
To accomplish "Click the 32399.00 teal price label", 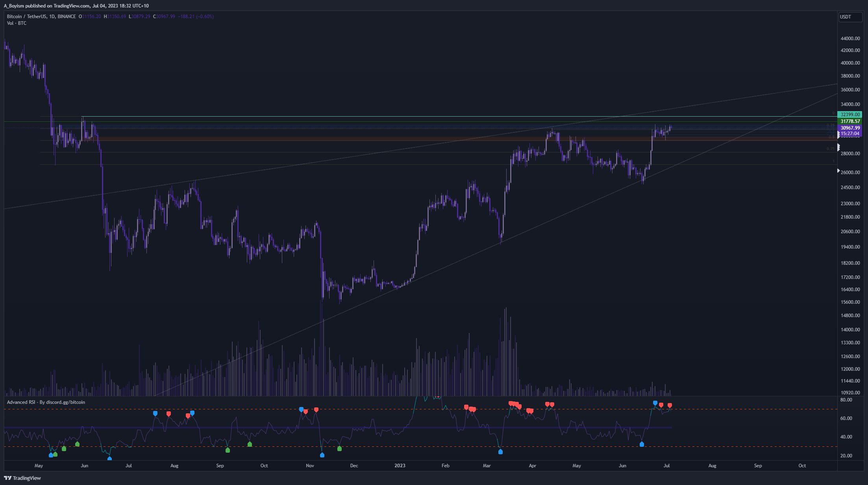I will (x=850, y=115).
